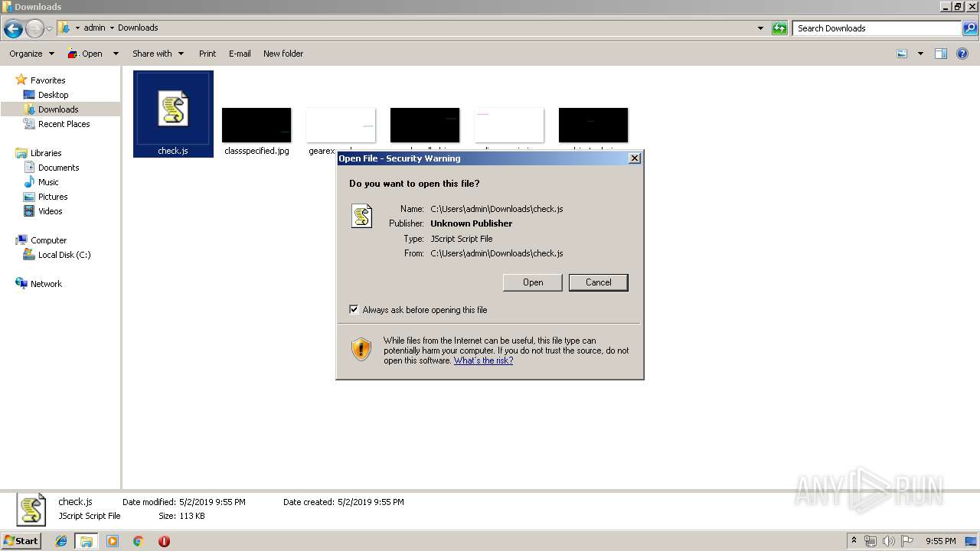Change view with the views icon
Image resolution: width=980 pixels, height=551 pixels.
coord(902,54)
